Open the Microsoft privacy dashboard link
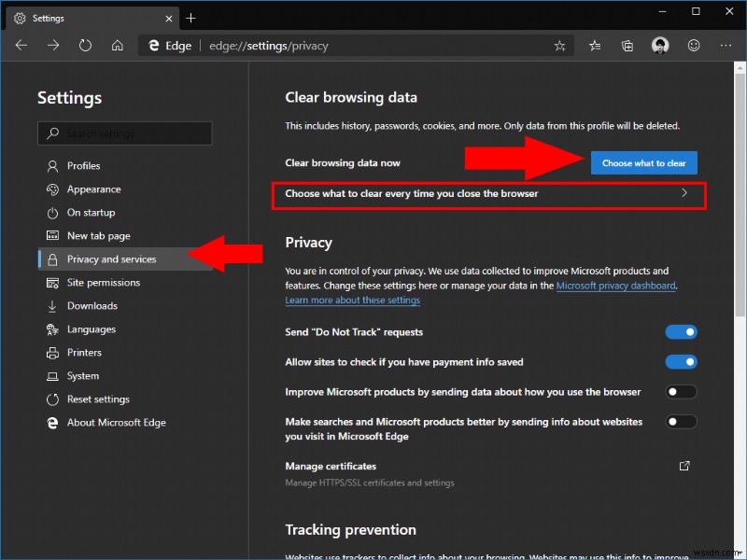 [615, 286]
